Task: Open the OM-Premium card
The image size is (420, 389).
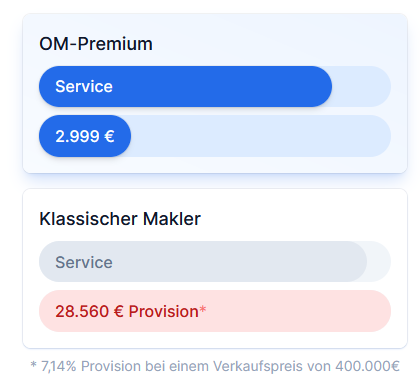Action: point(215,93)
